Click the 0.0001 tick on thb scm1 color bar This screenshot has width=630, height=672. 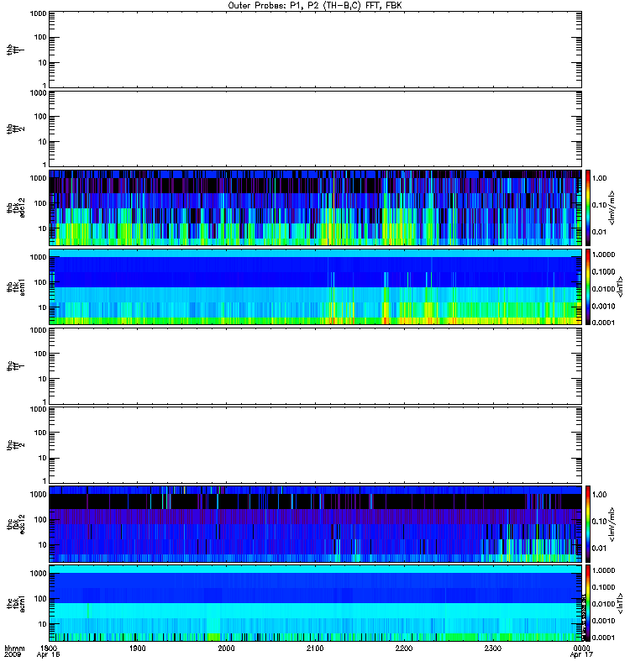[603, 323]
